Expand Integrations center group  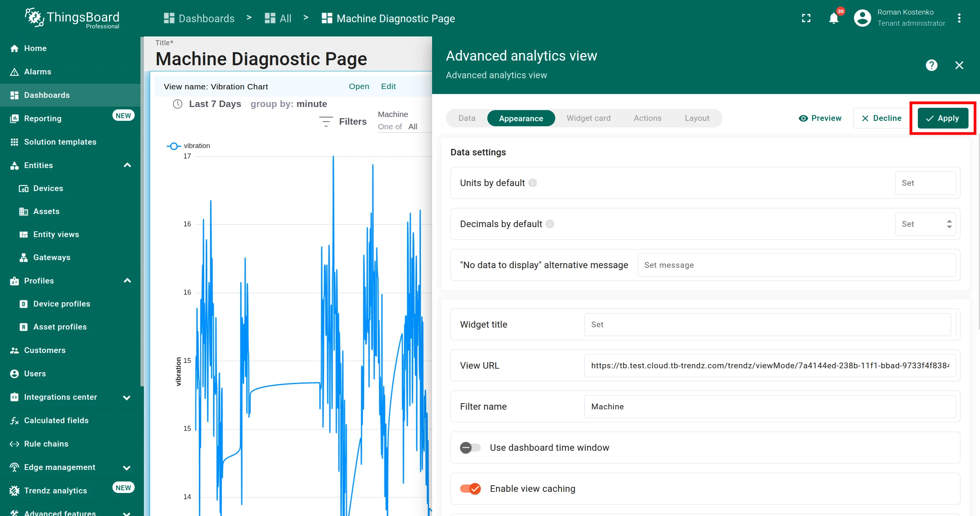pos(127,397)
